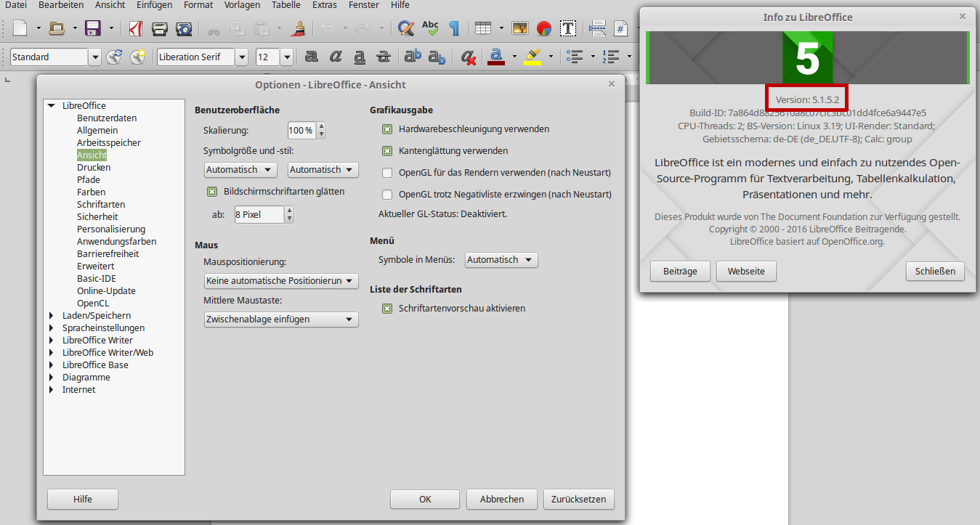This screenshot has height=525, width=980.
Task: Click the Hilfe button
Action: click(83, 500)
